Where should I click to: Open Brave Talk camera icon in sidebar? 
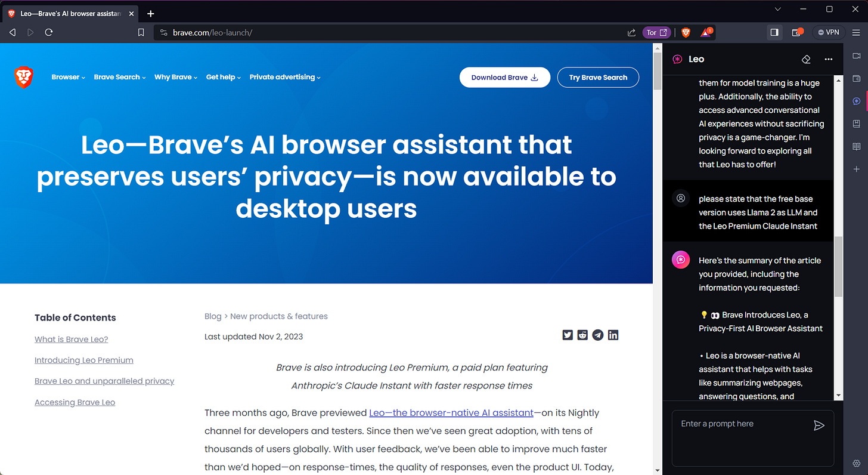[x=857, y=55]
